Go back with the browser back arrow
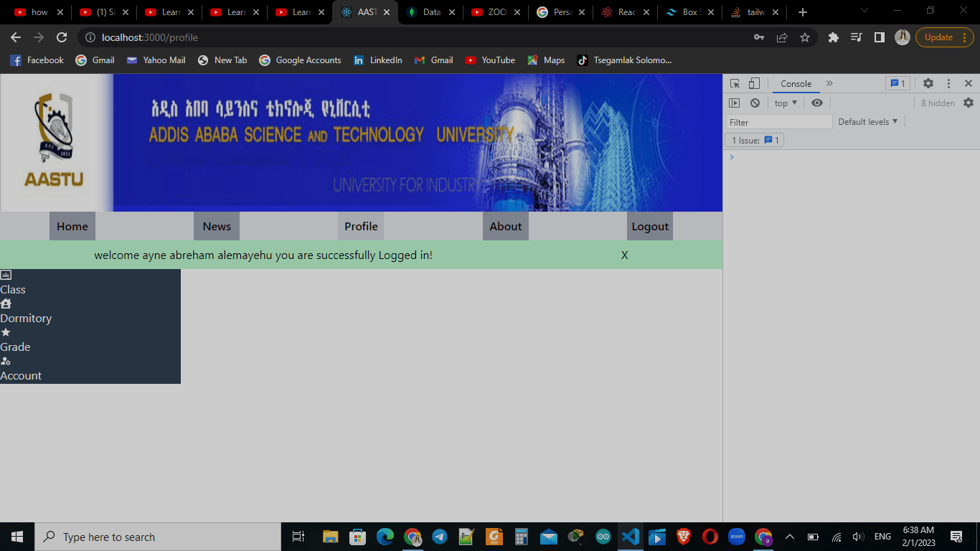 point(16,37)
